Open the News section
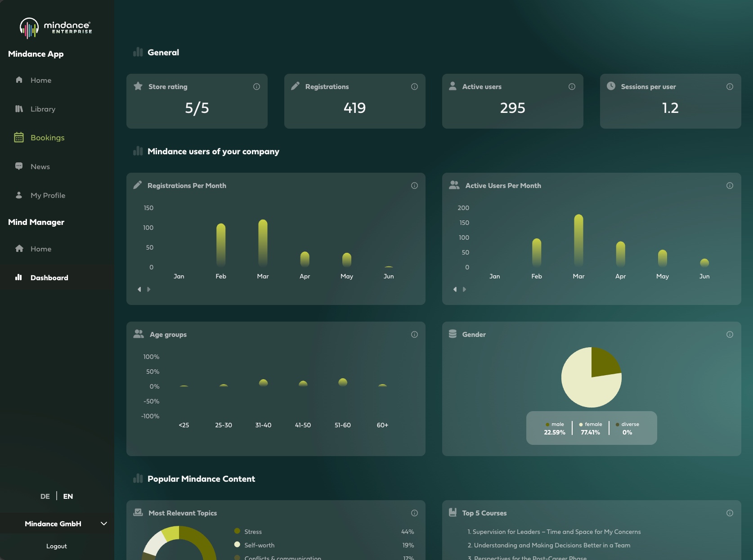Screen dimensions: 753x560 [40, 166]
